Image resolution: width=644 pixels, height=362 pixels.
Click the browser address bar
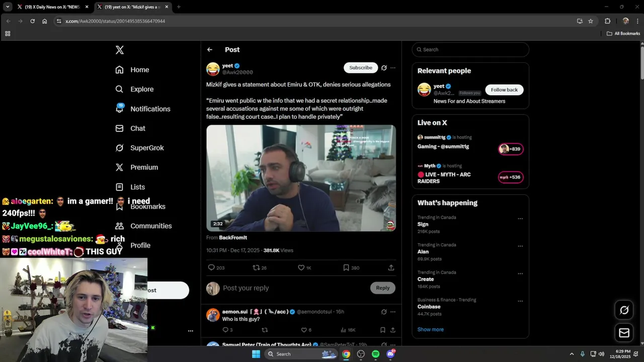(x=317, y=21)
